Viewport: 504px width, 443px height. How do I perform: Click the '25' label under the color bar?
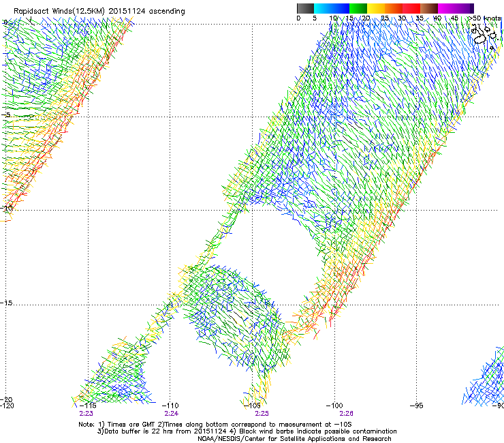click(385, 18)
